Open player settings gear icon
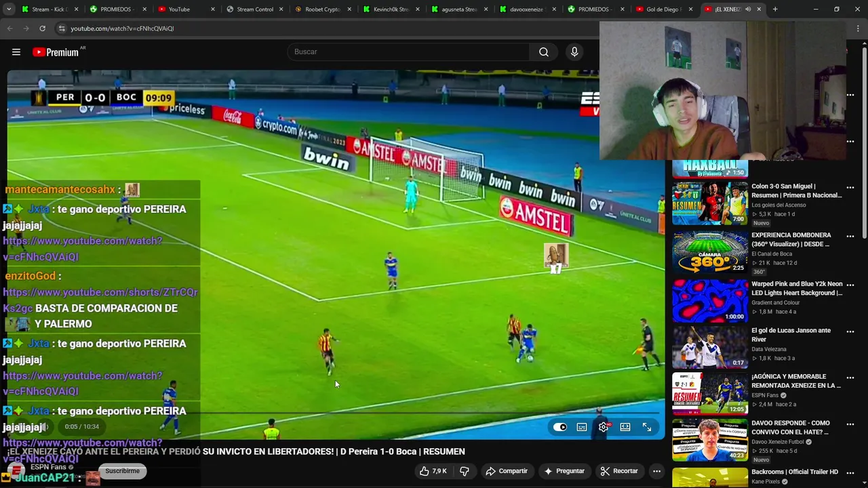This screenshot has width=868, height=488. (x=604, y=427)
